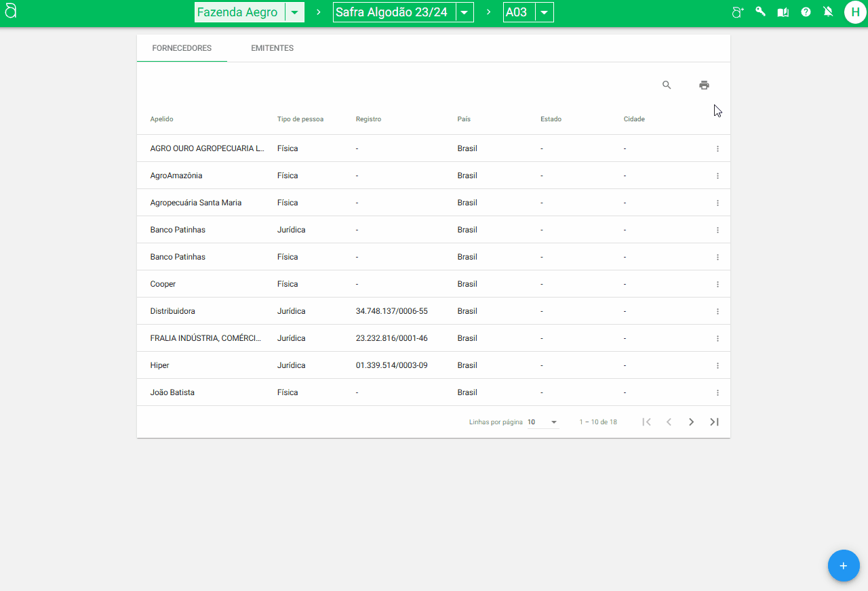Select the Fornecedores tab
The height and width of the screenshot is (591, 868).
[x=182, y=48]
